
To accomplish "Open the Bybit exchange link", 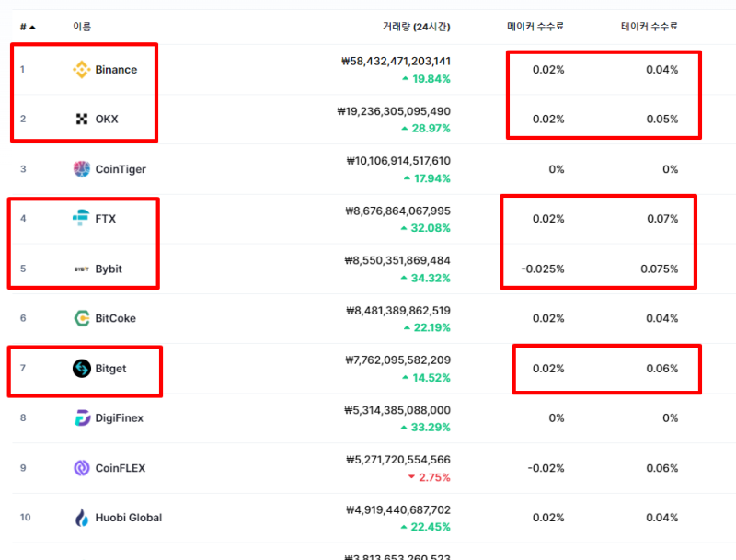I will pos(109,269).
